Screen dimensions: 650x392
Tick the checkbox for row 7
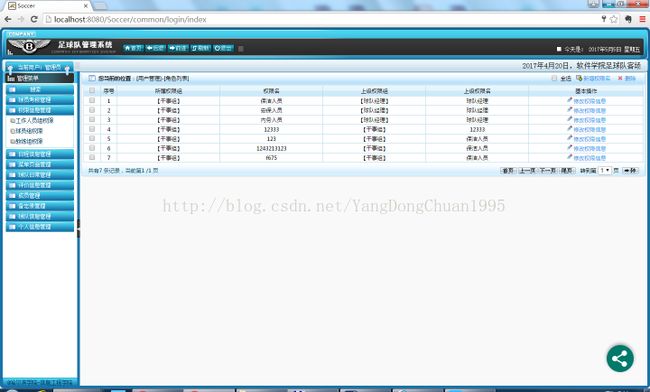point(92,157)
